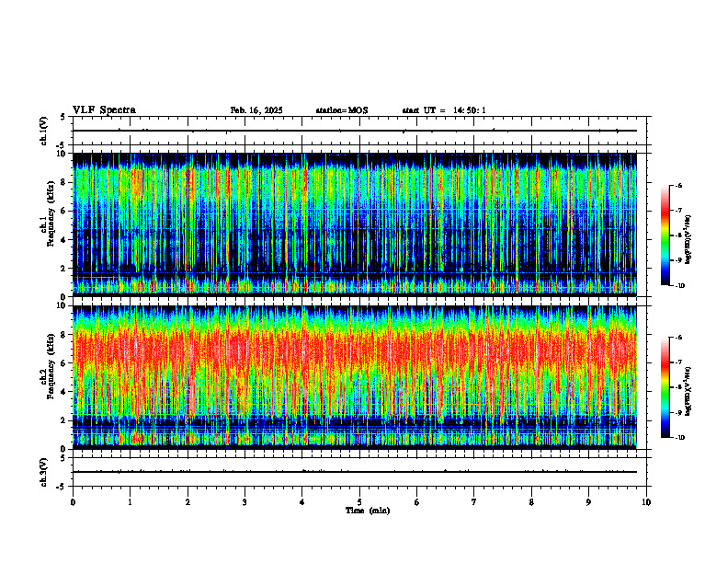This screenshot has width=728, height=563.
Task: Click the ch.3(V) axis label
Action: pos(44,472)
